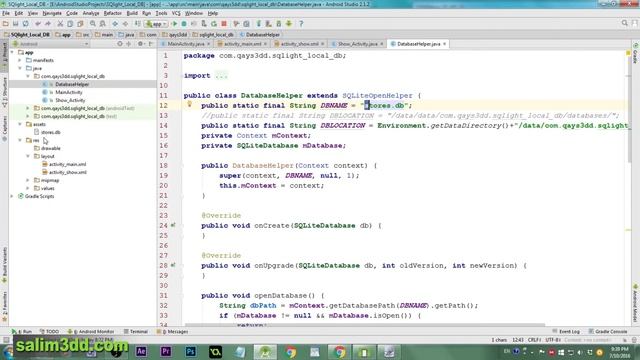Open the Gradle Console panel
This screenshot has width=640, height=360.
pos(608,331)
